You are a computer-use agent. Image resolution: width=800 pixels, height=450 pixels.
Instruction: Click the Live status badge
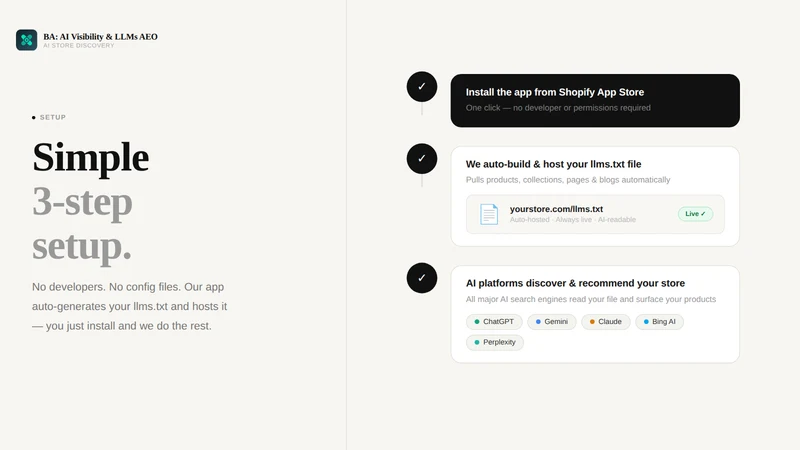tap(695, 214)
